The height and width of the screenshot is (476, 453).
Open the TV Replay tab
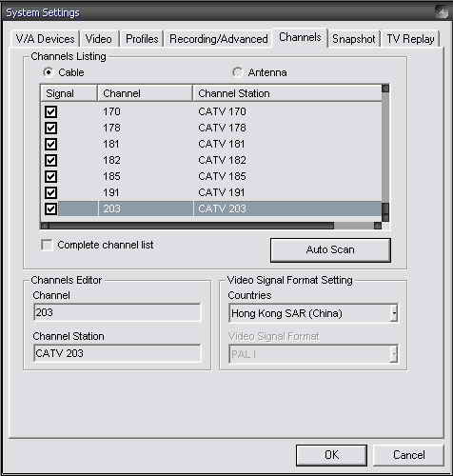click(410, 39)
